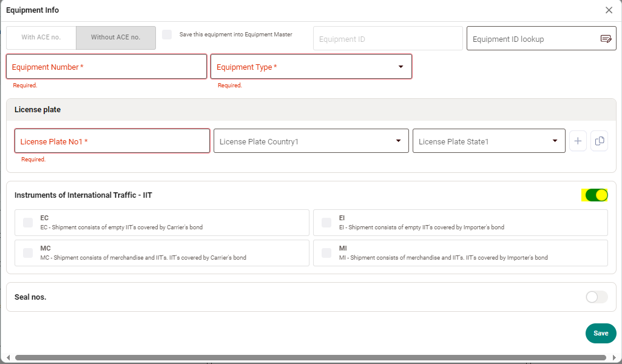Check the EI empty IIT's option
Screen dimensions: 622x364
click(x=326, y=223)
